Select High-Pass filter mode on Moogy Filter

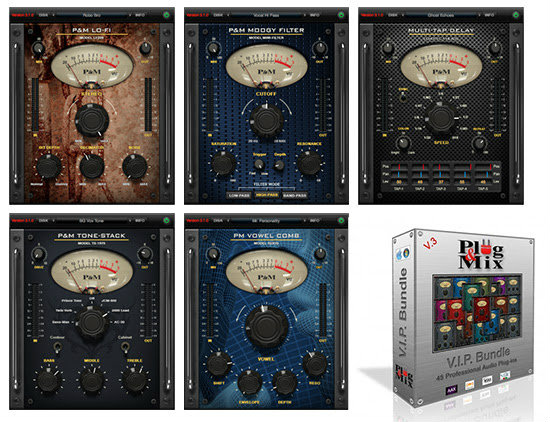267,195
